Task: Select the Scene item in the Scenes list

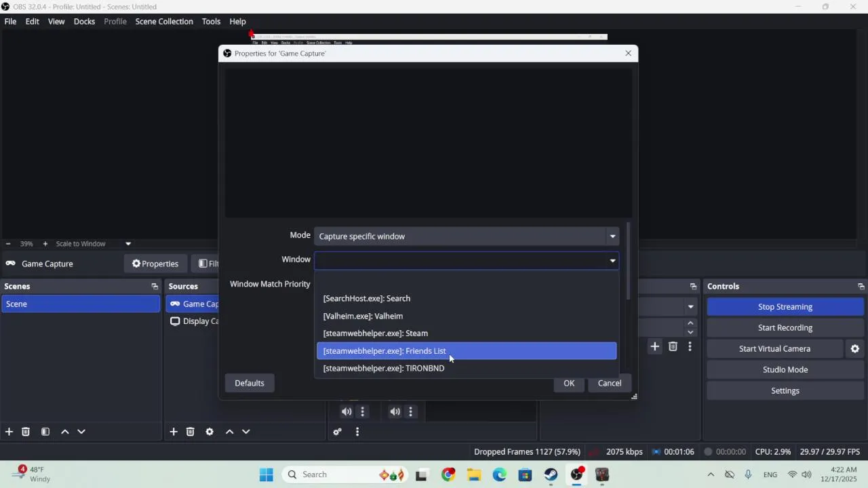Action: click(x=81, y=304)
